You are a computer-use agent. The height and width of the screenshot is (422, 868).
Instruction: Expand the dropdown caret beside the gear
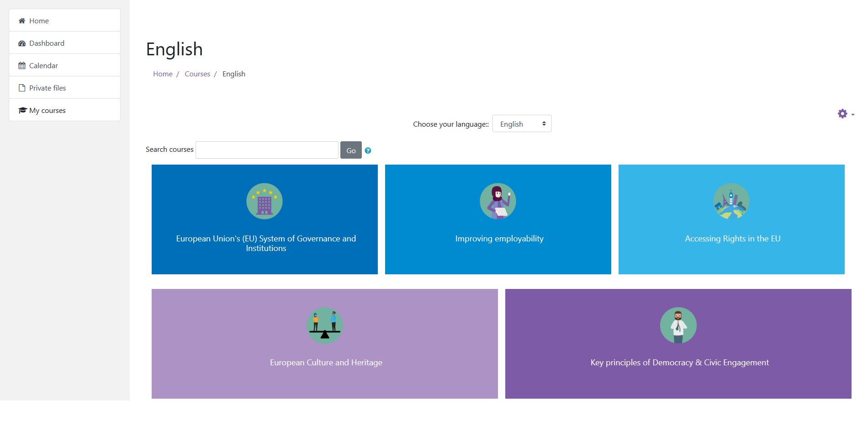click(853, 115)
